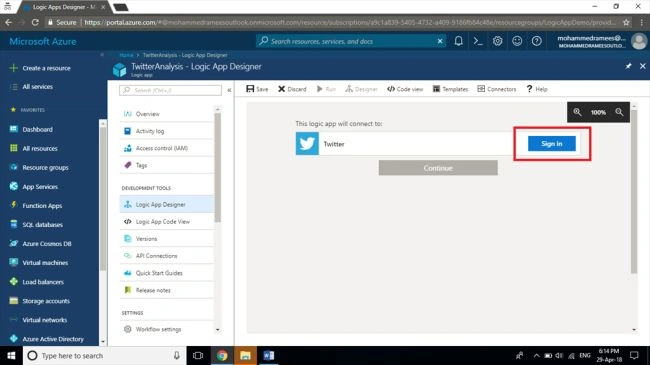This screenshot has width=650, height=365.
Task: Focus the resource menu search box
Action: [170, 90]
